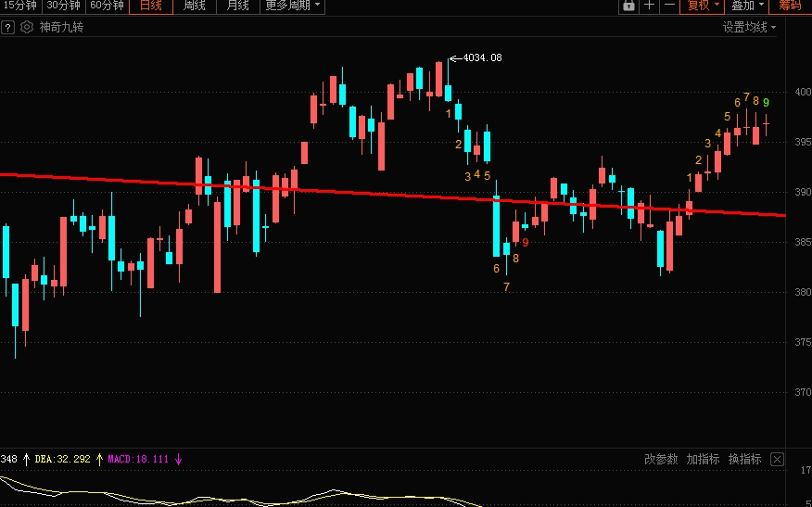Click the red trend line on the chart
The height and width of the screenshot is (507, 812).
(394, 195)
